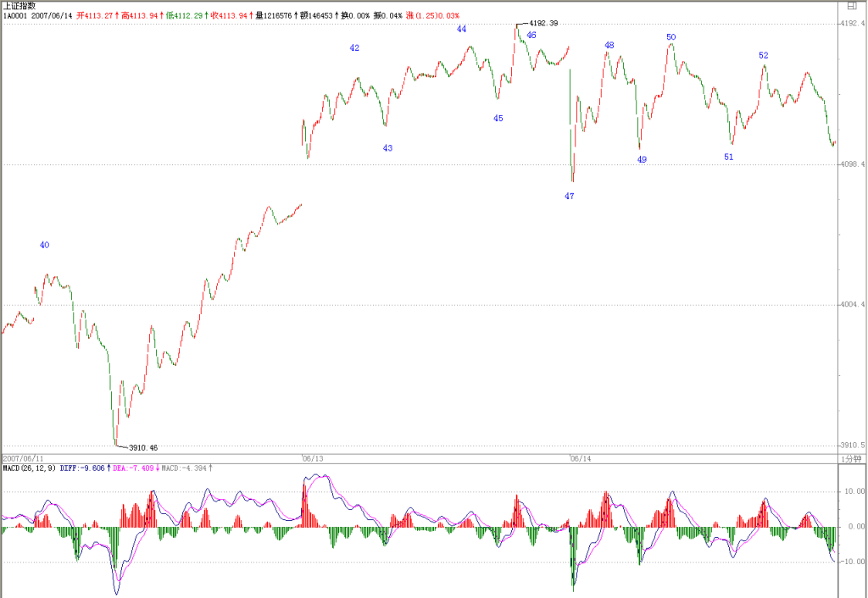Click the wave marker number 40
The width and height of the screenshot is (868, 598).
tap(44, 245)
